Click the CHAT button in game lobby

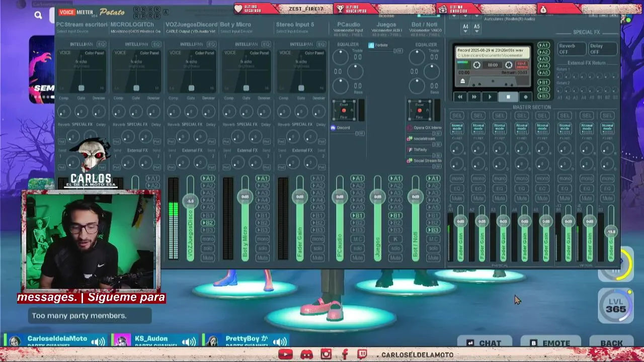(484, 343)
